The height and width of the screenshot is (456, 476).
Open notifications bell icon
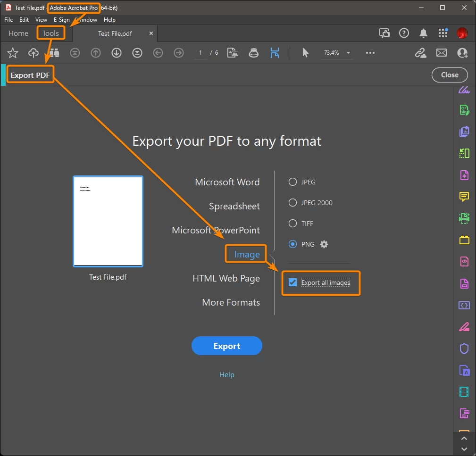coord(423,33)
